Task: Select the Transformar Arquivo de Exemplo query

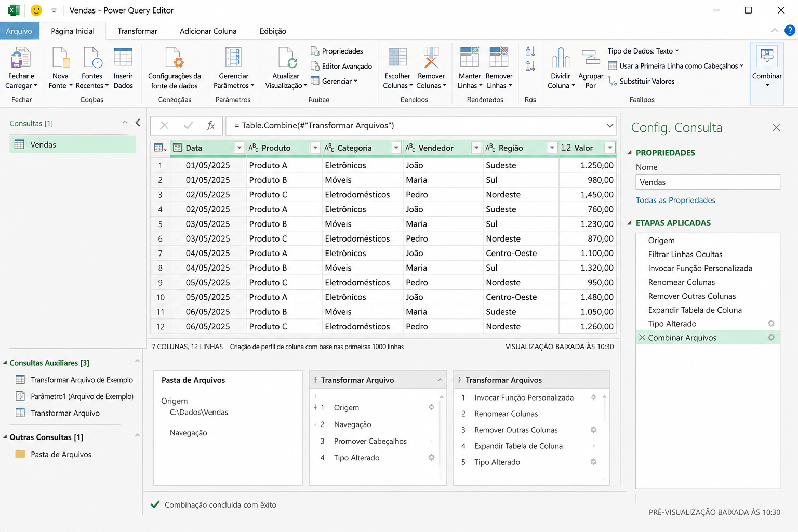Action: pos(74,380)
